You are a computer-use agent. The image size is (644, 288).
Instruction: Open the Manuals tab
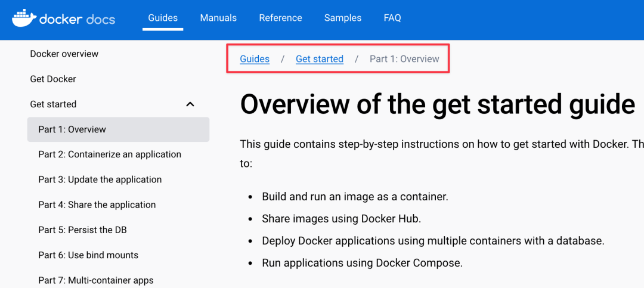click(x=218, y=18)
